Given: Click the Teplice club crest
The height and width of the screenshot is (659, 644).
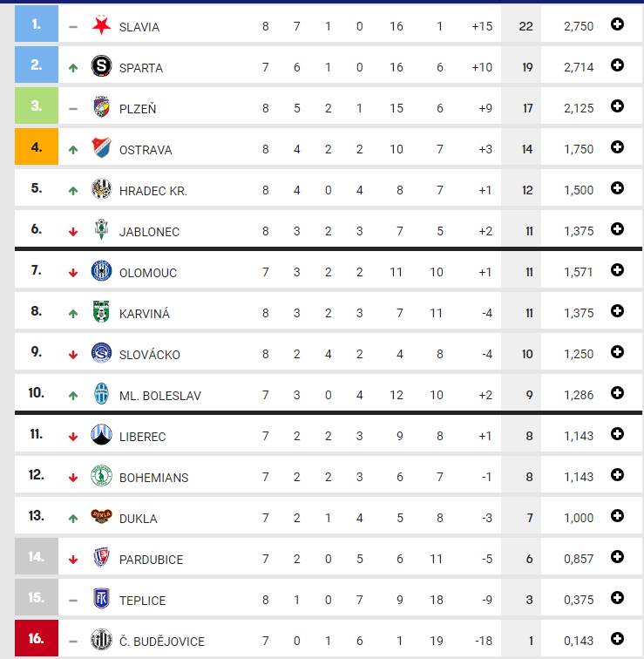Looking at the screenshot, I should tap(101, 599).
